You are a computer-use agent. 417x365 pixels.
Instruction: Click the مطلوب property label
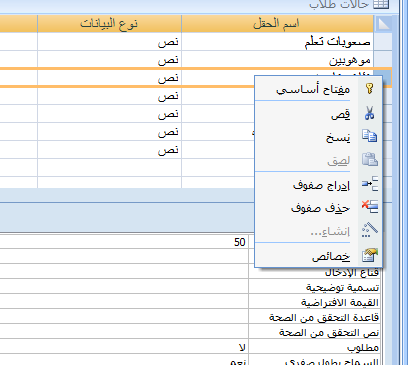coord(363,347)
